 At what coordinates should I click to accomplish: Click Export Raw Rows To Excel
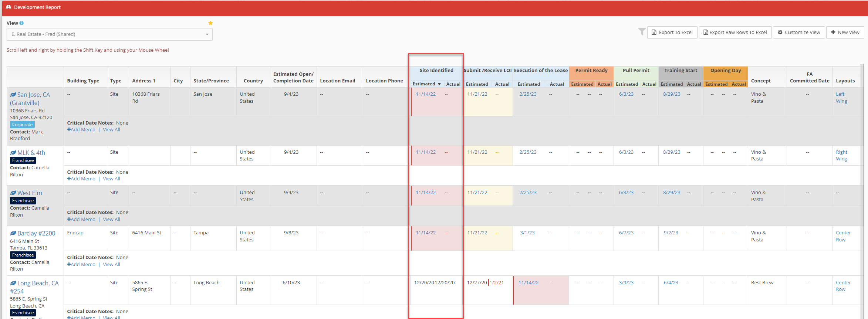click(735, 33)
